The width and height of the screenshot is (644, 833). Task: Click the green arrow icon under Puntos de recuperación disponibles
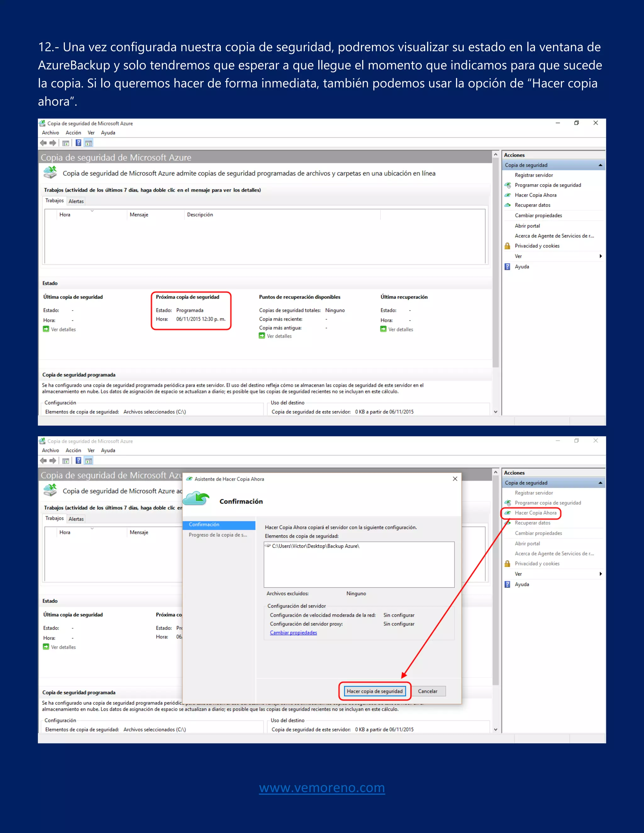pyautogui.click(x=262, y=336)
